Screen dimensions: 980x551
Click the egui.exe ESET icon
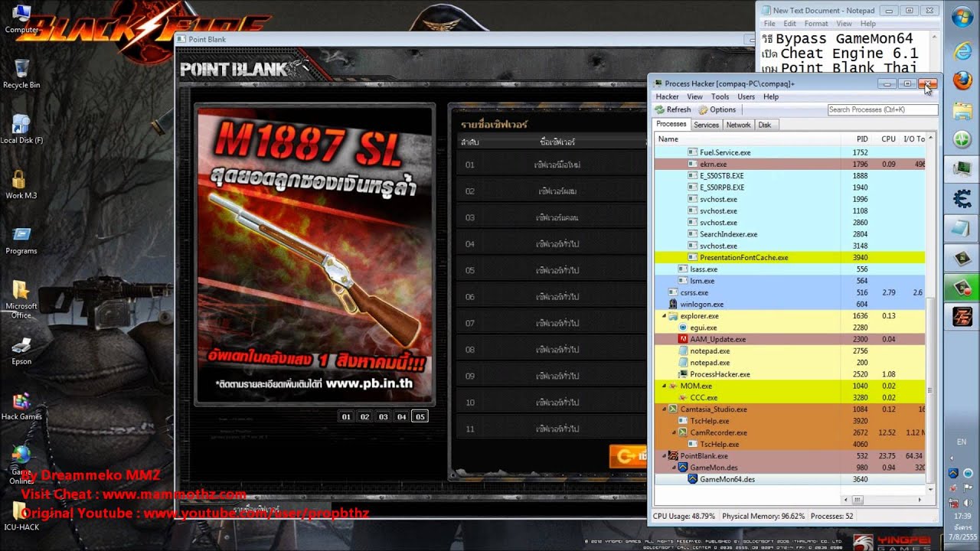pyautogui.click(x=683, y=328)
